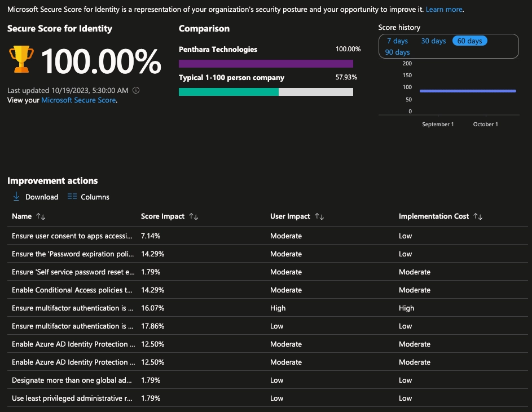Click the Implementation Cost column header

434,216
